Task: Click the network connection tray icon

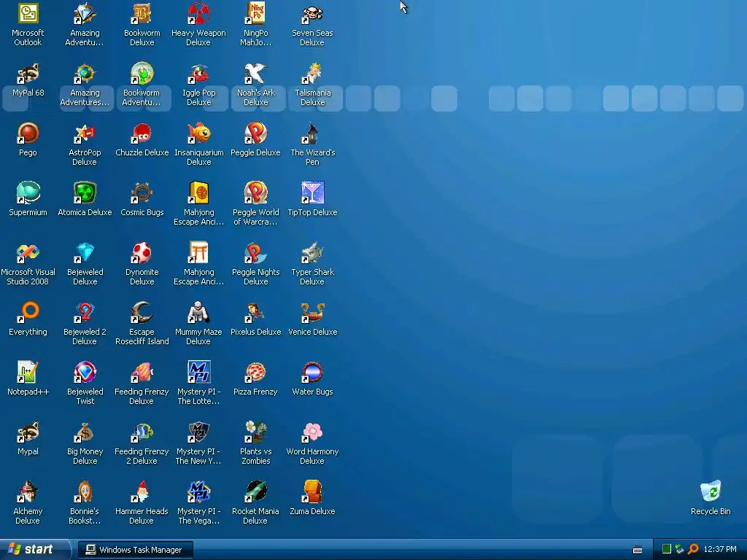Action: [x=680, y=549]
